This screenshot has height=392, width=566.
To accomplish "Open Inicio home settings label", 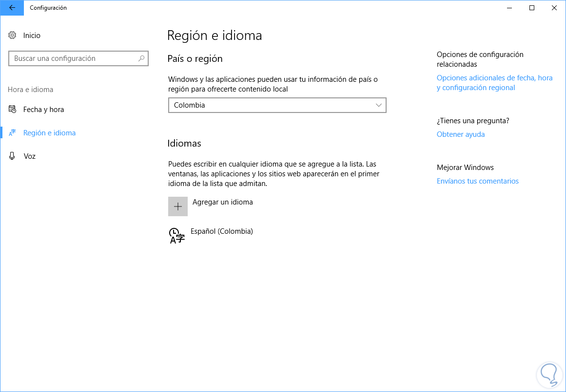I will coord(32,36).
